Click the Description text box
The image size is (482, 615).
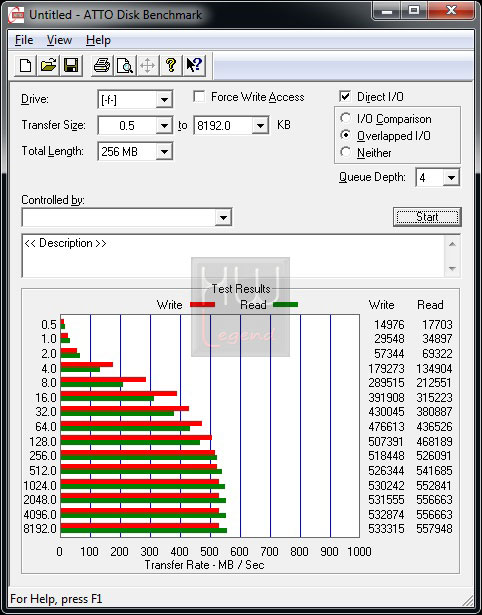coord(234,256)
